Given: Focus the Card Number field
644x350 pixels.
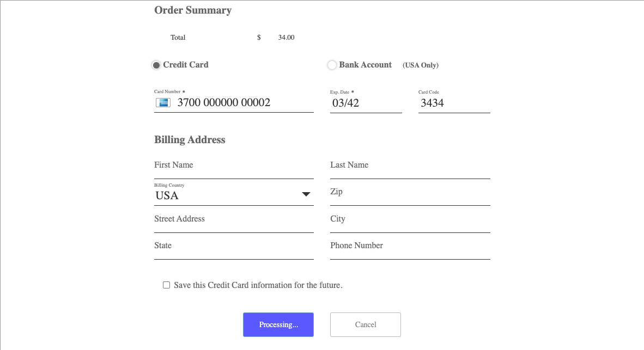Looking at the screenshot, I should [x=242, y=103].
